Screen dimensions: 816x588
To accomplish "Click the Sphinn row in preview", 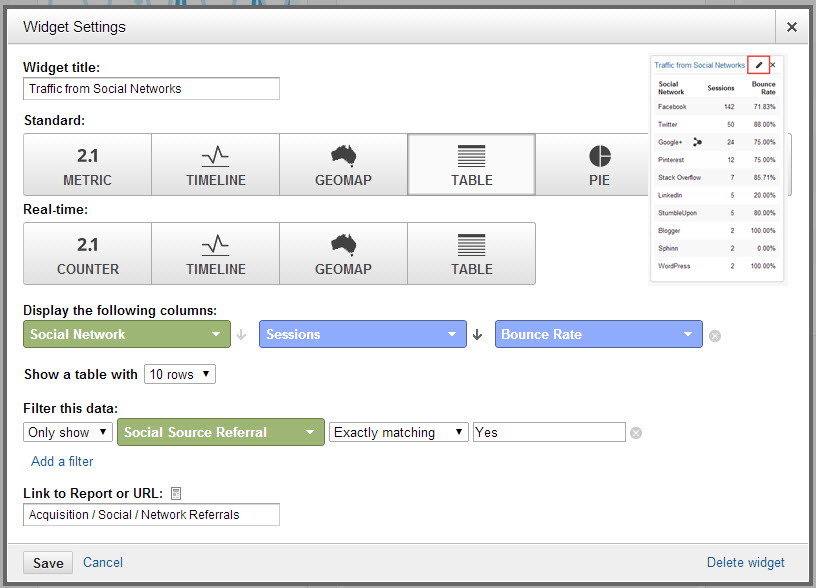I will 717,248.
